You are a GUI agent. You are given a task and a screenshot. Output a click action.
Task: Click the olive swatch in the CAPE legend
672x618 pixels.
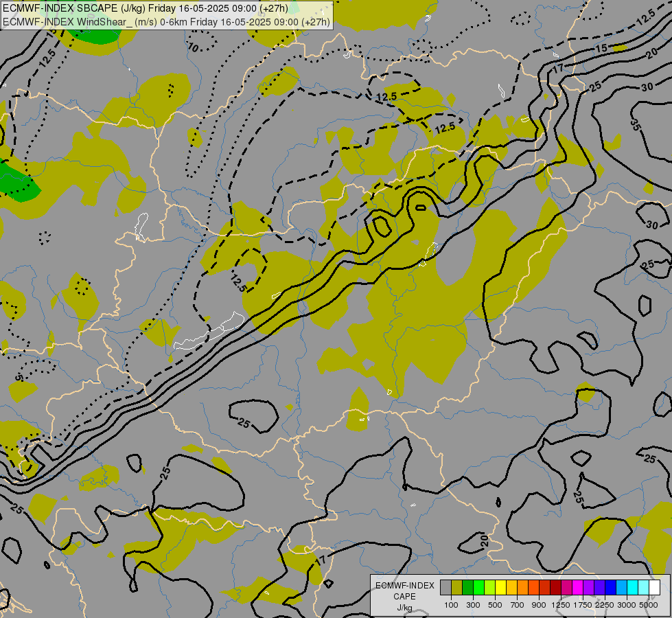click(457, 587)
